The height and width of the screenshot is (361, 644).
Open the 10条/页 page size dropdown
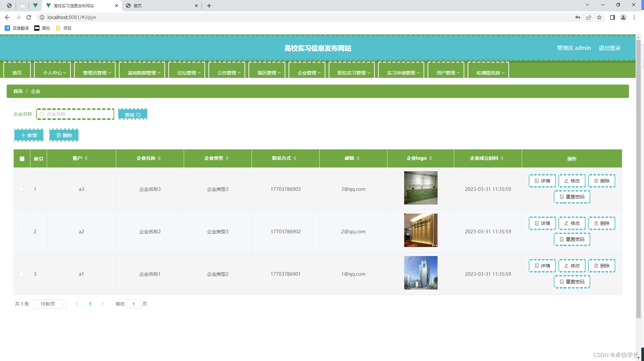coord(50,304)
